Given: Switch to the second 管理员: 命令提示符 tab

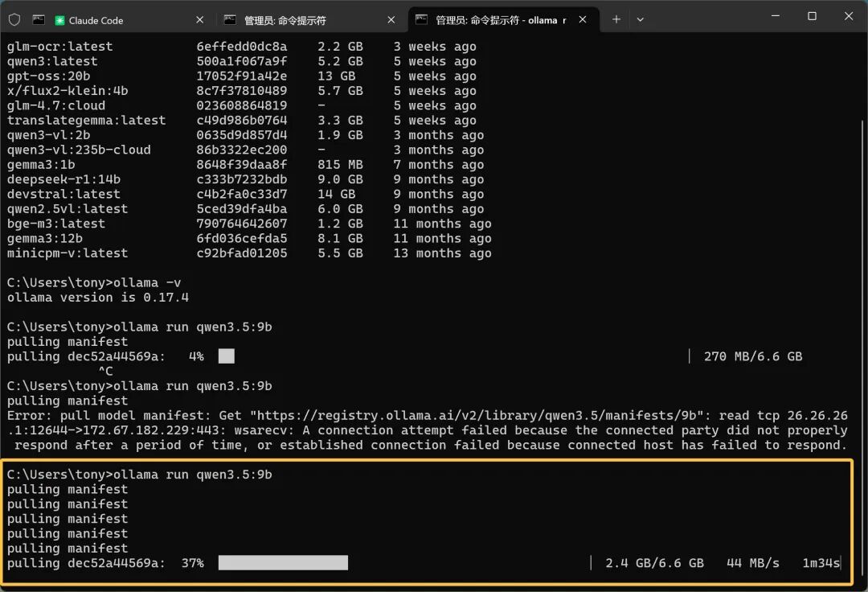Looking at the screenshot, I should (x=309, y=20).
